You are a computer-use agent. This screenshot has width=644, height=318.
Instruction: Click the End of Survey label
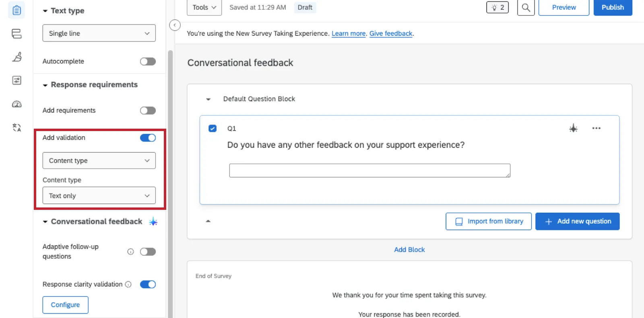click(213, 276)
